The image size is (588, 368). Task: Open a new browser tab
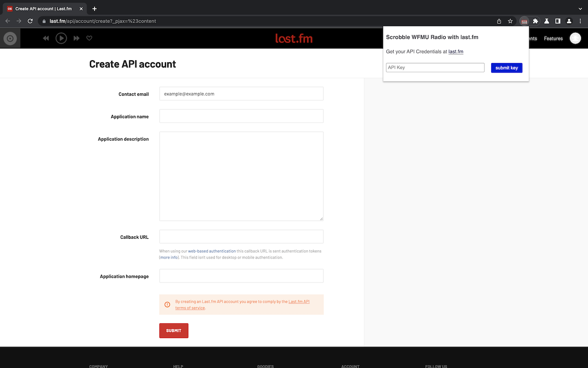pyautogui.click(x=95, y=9)
